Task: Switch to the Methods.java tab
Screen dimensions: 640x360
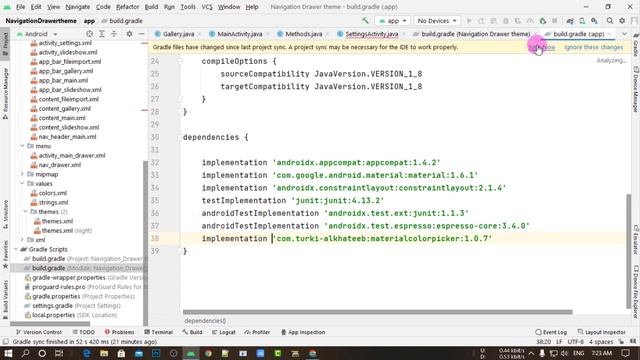Action: point(303,34)
